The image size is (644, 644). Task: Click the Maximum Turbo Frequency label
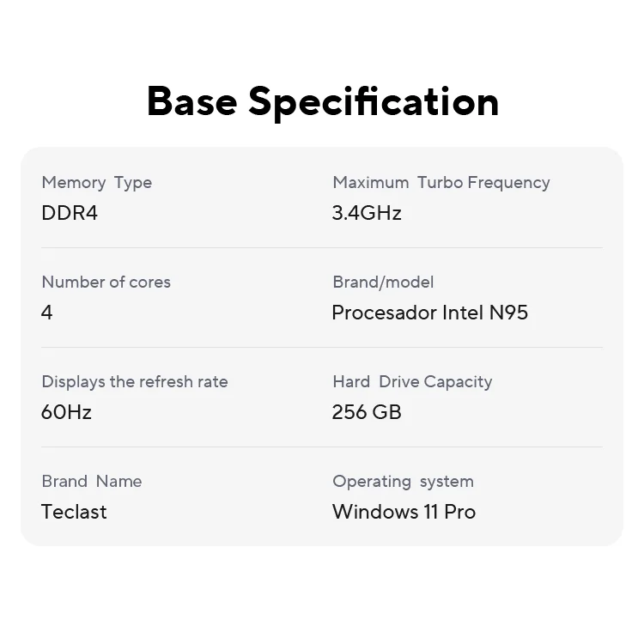click(440, 182)
